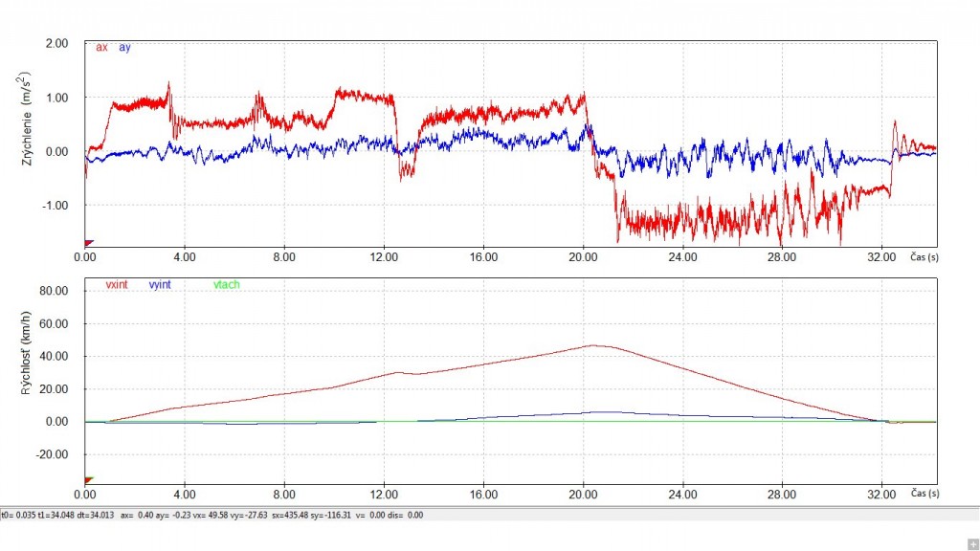Click the 'Zrýchlenie (m/s2)' axis title
Image resolution: width=980 pixels, height=551 pixels.
26,119
